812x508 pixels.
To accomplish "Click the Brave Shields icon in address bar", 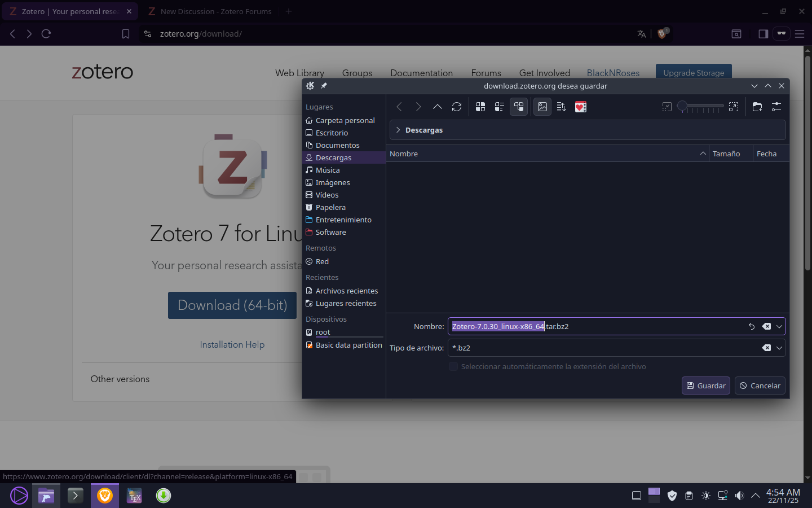I will tap(662, 34).
